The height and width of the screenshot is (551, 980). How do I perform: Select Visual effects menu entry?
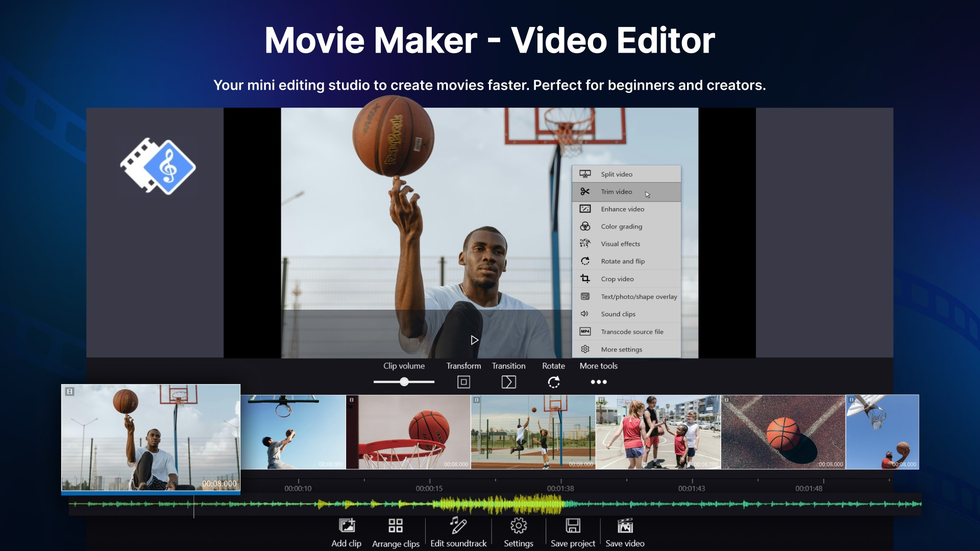[x=626, y=243]
